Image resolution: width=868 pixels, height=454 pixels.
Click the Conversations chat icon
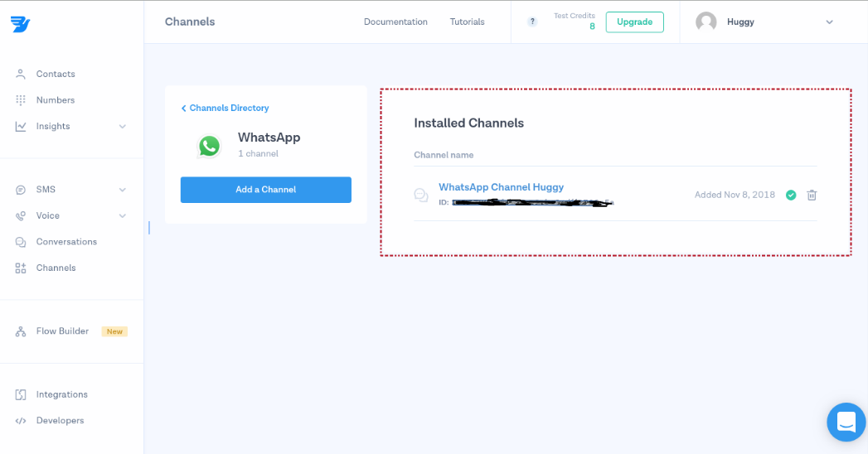[x=21, y=242]
